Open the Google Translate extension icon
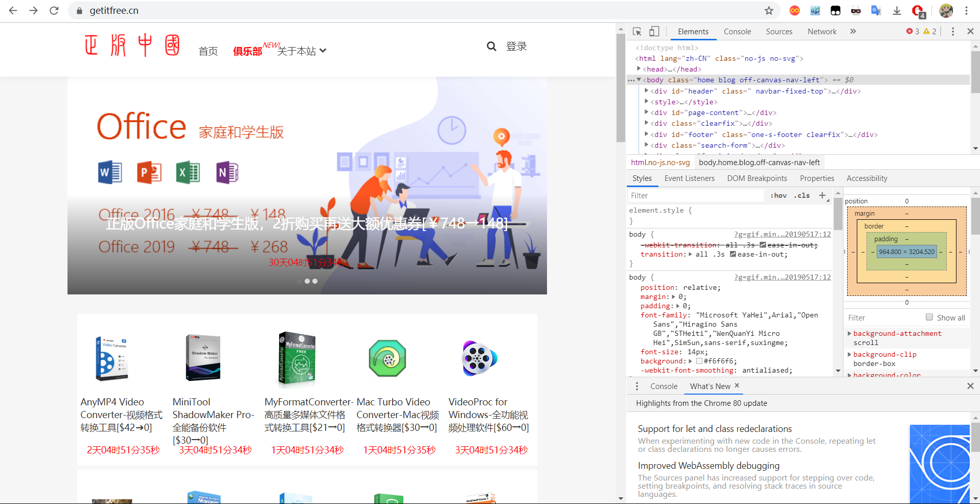 coord(876,10)
